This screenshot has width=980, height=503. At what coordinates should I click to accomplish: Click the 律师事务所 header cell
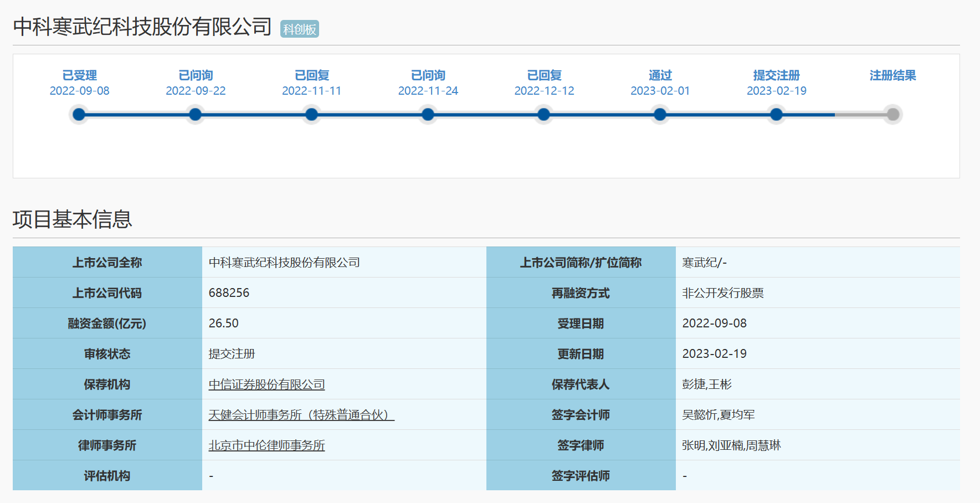coord(107,445)
